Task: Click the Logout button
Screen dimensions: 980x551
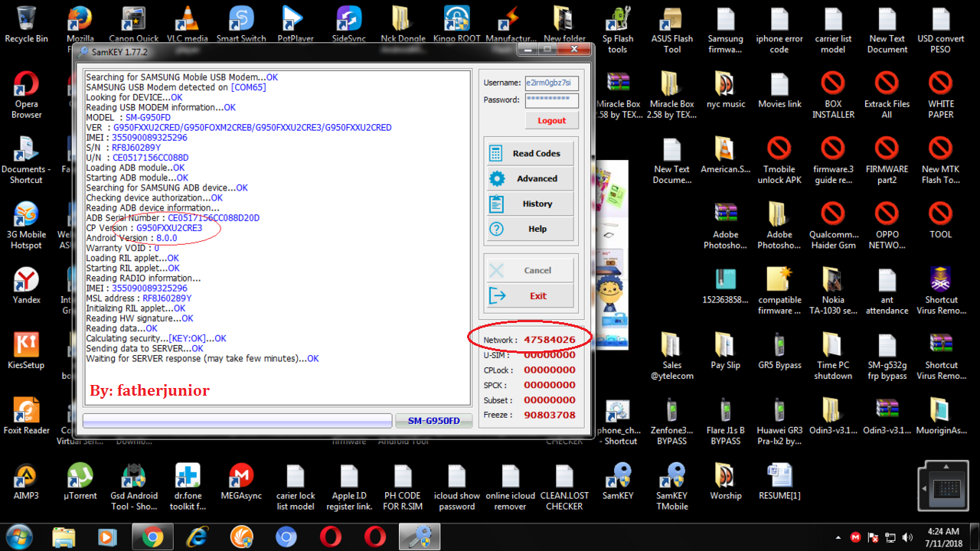Action: click(551, 120)
